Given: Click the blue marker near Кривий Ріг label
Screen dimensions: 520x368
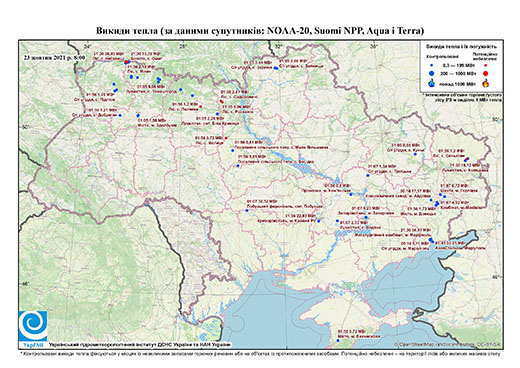Looking at the screenshot, I should (319, 221).
